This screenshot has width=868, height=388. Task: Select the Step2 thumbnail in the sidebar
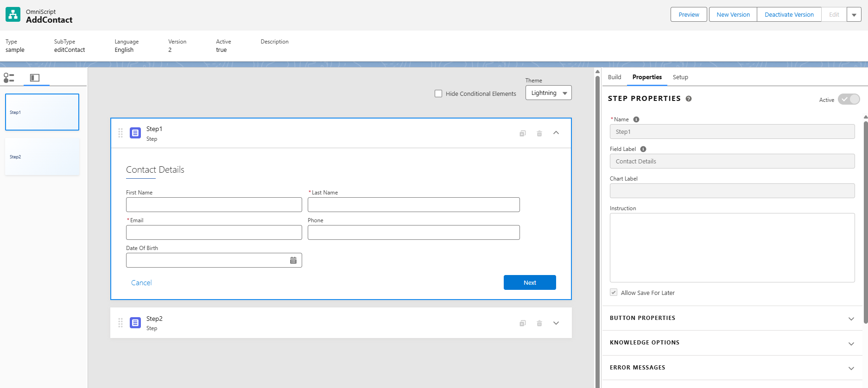(42, 157)
